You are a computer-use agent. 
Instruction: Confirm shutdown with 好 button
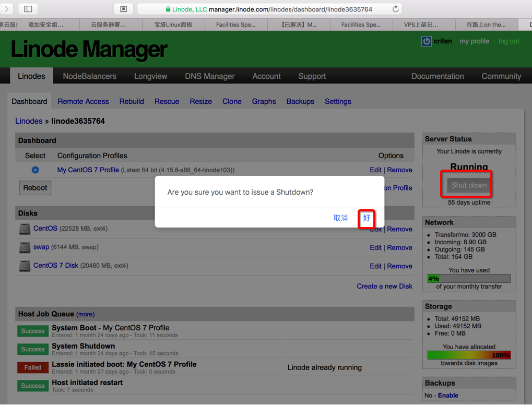click(x=367, y=218)
